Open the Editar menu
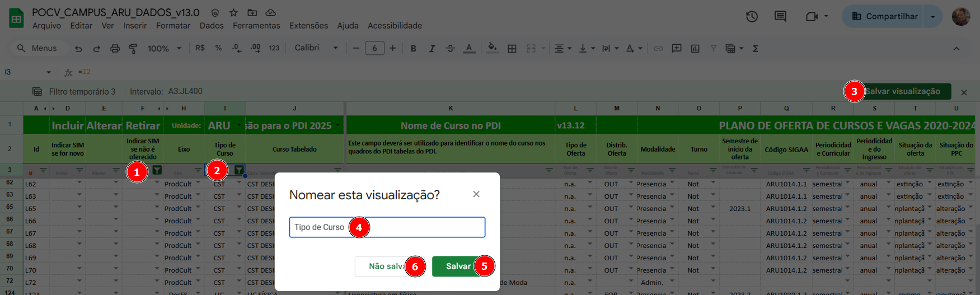Image resolution: width=980 pixels, height=295 pixels. pos(81,26)
